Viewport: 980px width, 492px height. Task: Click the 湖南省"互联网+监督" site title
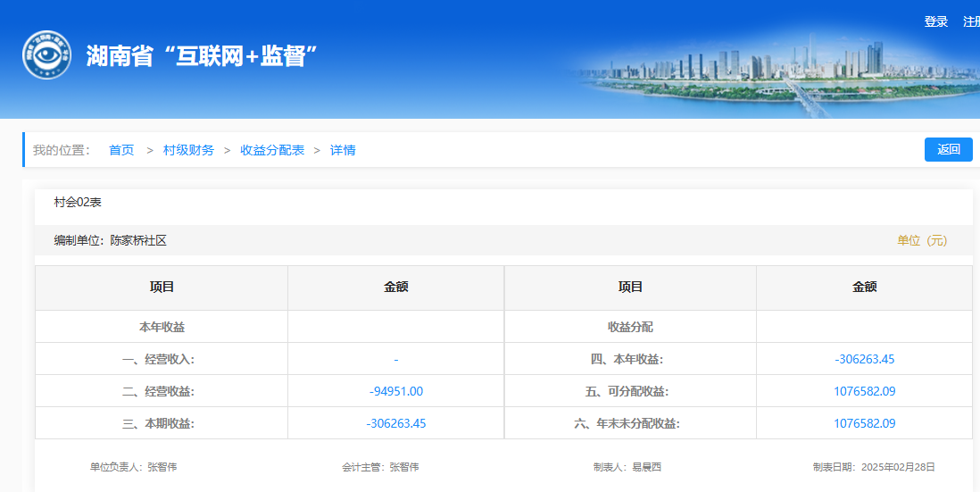[202, 56]
